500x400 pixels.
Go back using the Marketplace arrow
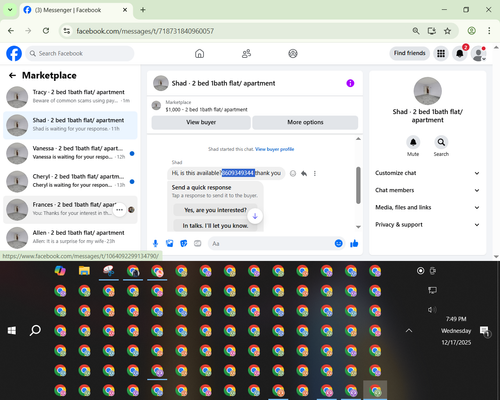(x=12, y=76)
